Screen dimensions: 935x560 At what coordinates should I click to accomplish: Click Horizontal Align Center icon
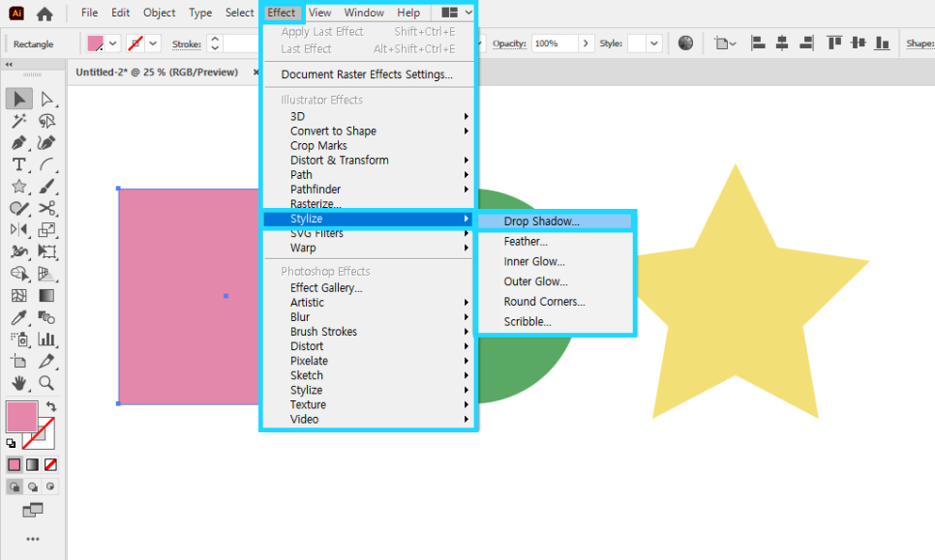pos(782,43)
